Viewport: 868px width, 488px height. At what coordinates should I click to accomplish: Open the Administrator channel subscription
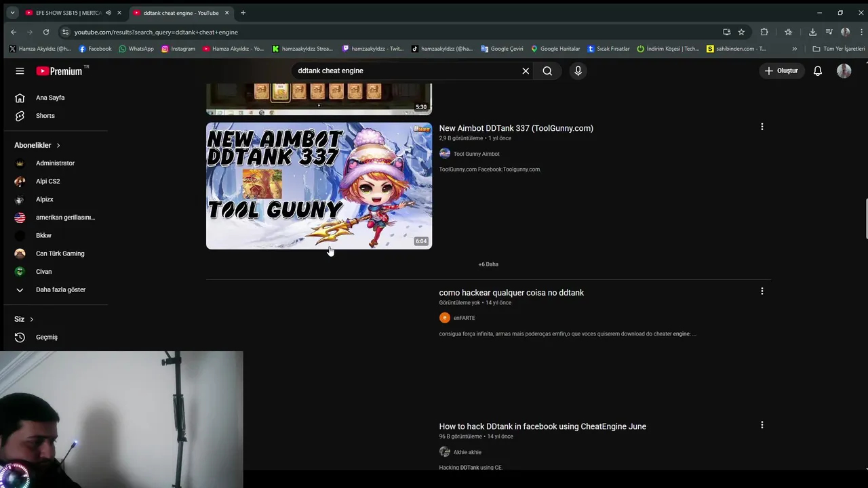point(54,163)
